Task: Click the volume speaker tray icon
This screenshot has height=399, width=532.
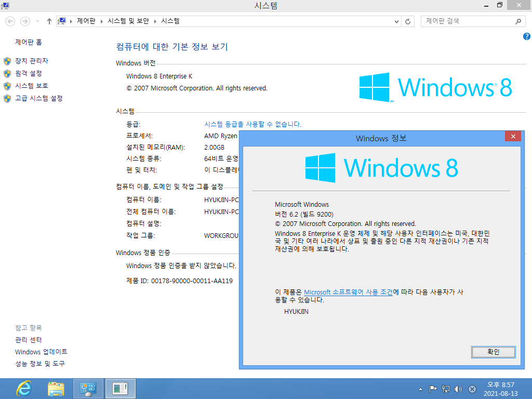Action: click(458, 389)
